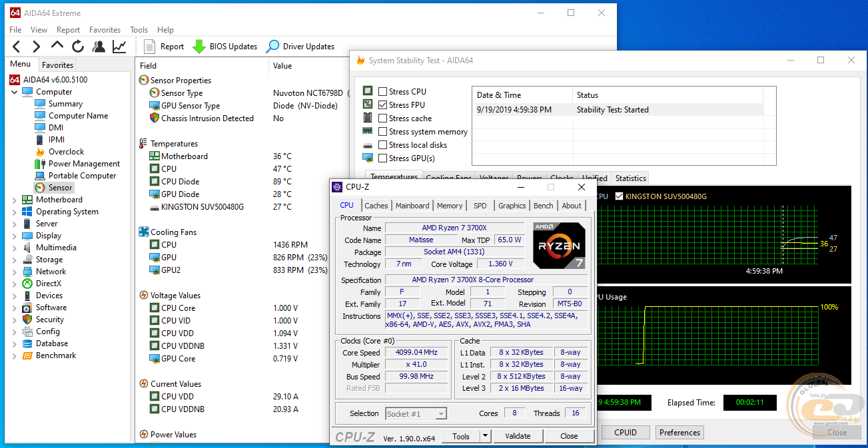Image resolution: width=868 pixels, height=448 pixels.
Task: Enable the Stress local disks checkbox
Action: coord(382,145)
